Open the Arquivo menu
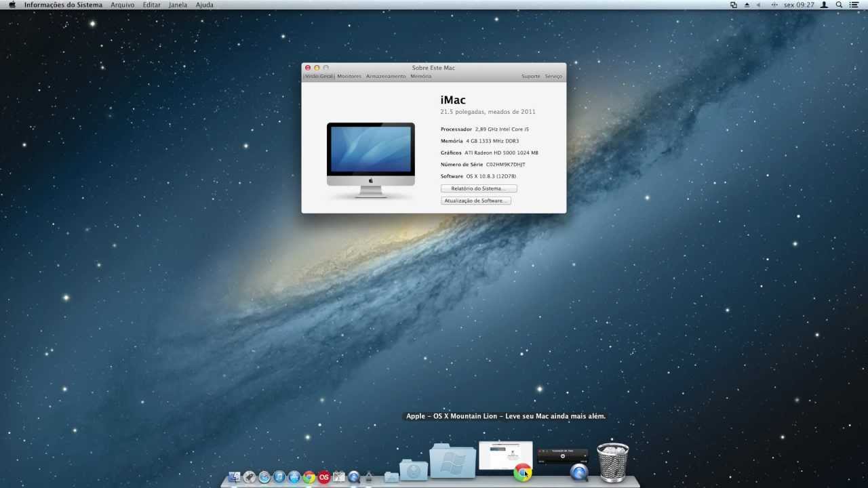The height and width of the screenshot is (488, 868). coord(123,5)
